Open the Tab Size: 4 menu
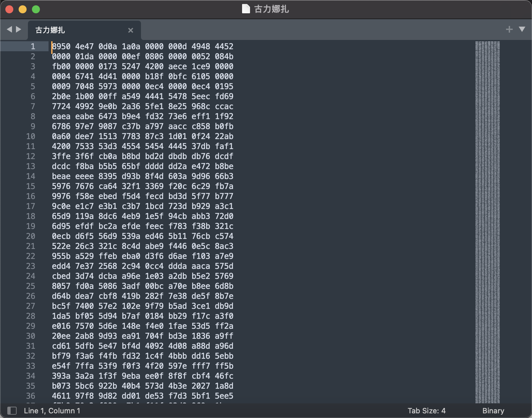 (x=426, y=411)
